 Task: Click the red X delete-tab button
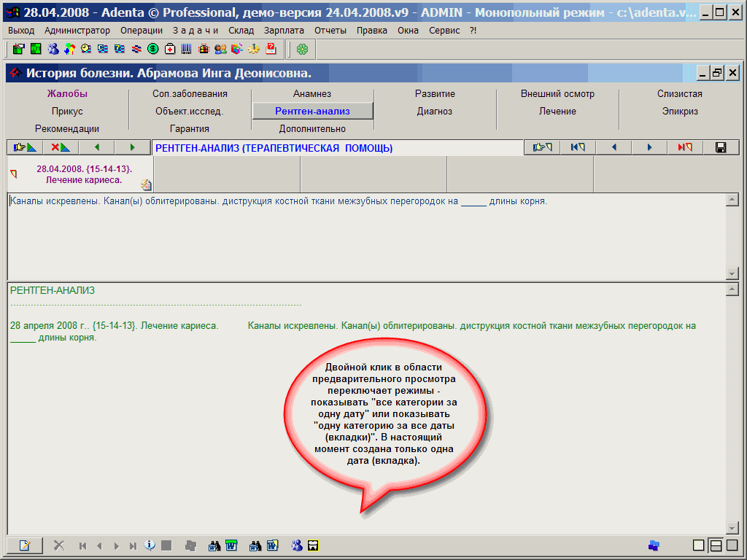click(x=61, y=147)
